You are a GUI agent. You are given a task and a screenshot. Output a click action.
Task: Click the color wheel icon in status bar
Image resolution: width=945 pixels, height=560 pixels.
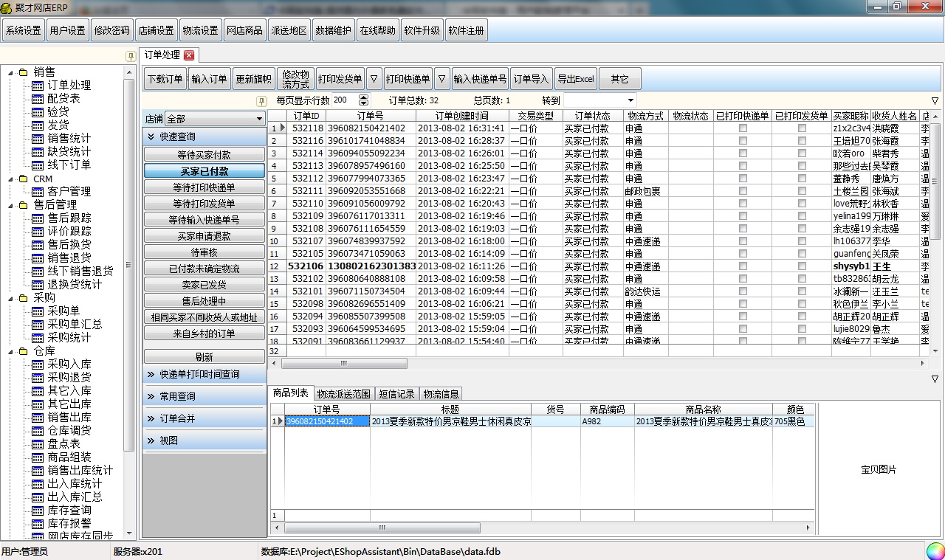pyautogui.click(x=935, y=551)
